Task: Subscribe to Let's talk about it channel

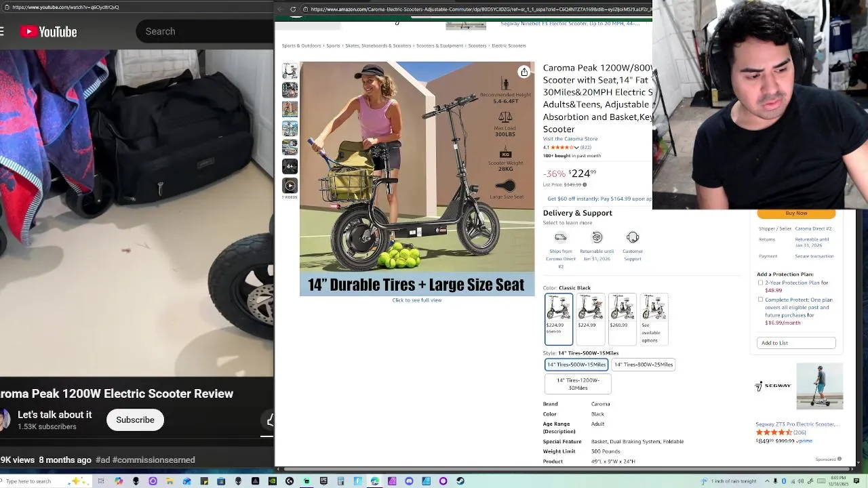Action: pos(135,420)
